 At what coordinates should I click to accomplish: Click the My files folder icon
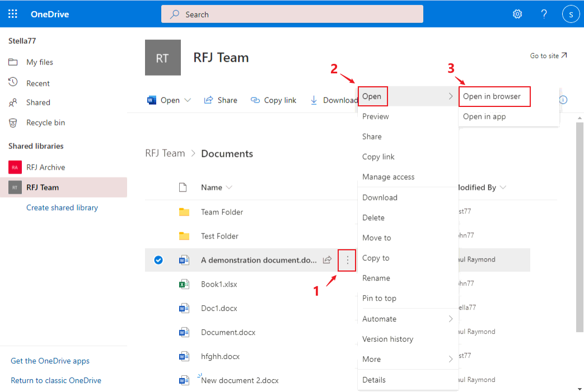(x=13, y=62)
